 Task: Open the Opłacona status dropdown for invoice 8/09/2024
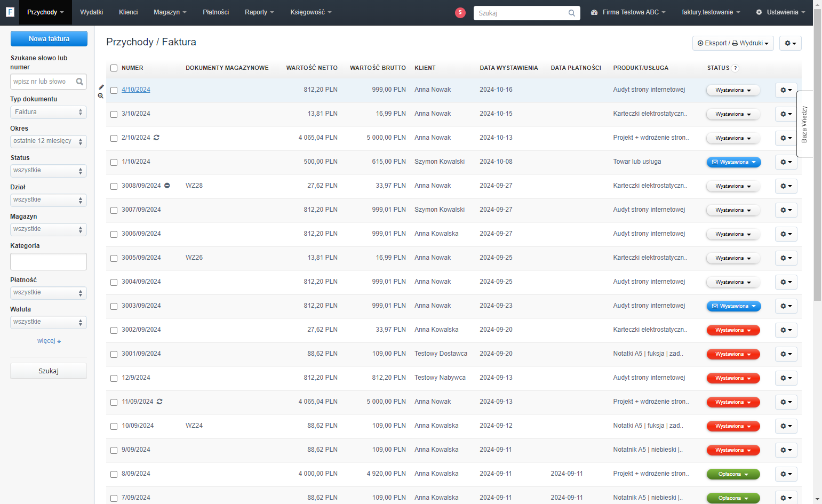tap(733, 474)
